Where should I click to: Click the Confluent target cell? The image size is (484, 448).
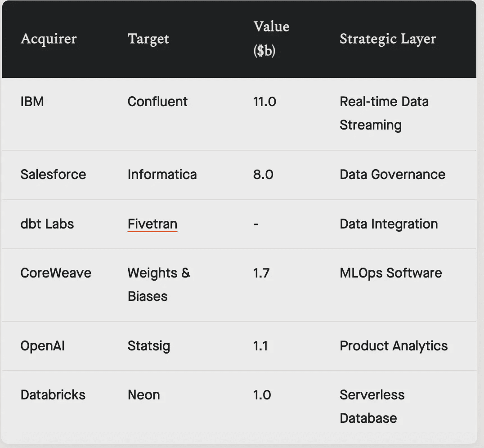point(157,102)
